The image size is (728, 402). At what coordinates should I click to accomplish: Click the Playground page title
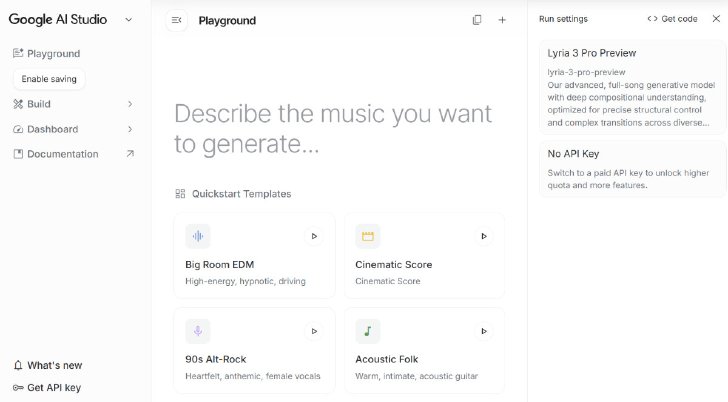[x=227, y=20]
